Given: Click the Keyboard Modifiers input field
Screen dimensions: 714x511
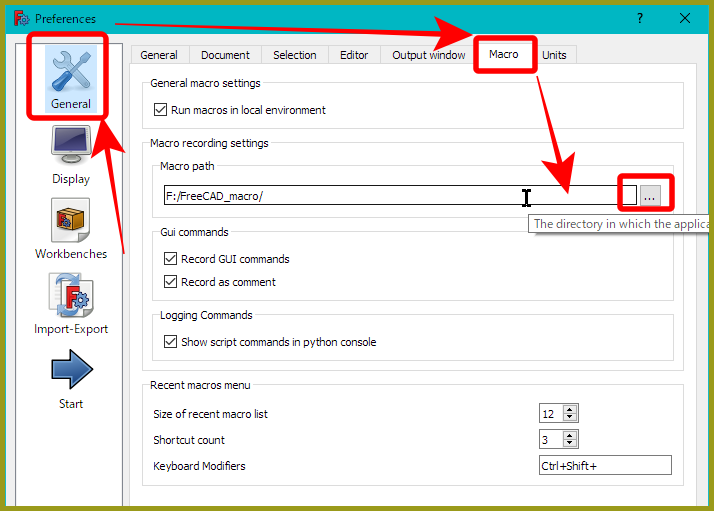Looking at the screenshot, I should 605,466.
